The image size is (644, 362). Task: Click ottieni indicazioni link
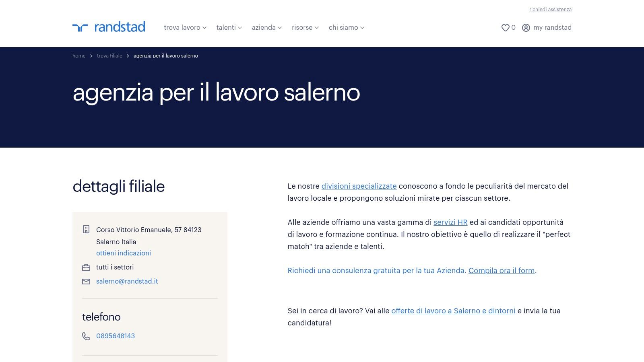click(124, 253)
